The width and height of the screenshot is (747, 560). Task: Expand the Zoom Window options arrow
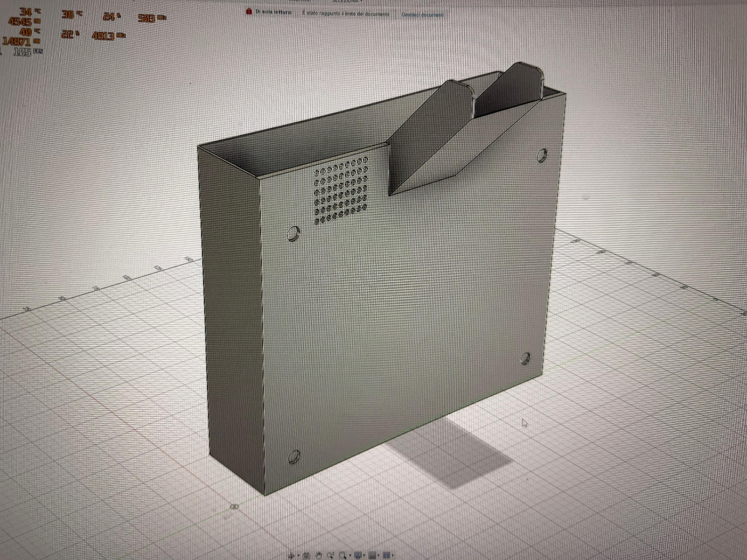point(350,555)
